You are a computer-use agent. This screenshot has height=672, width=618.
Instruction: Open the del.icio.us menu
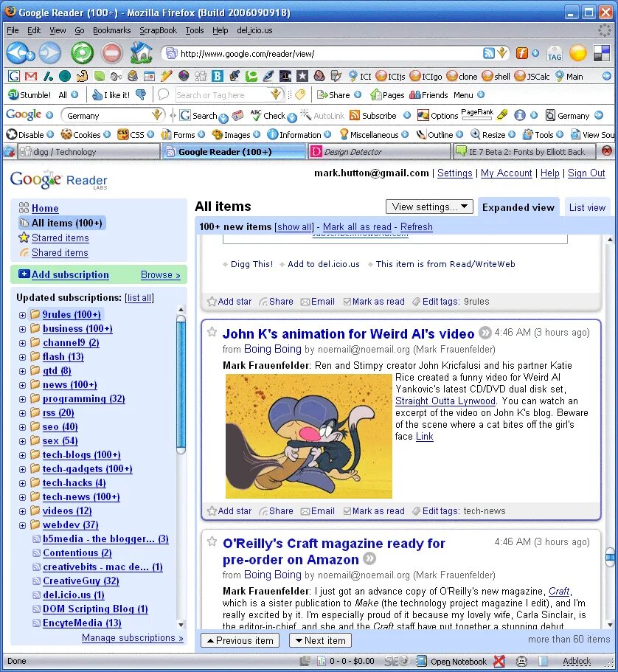[x=254, y=30]
